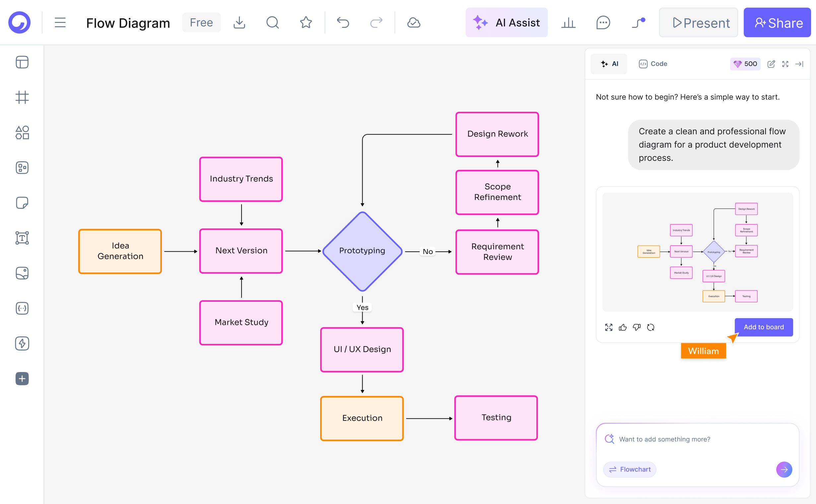Screen dimensions: 816x504
Task: Select the Industry Trends node
Action: tap(241, 179)
